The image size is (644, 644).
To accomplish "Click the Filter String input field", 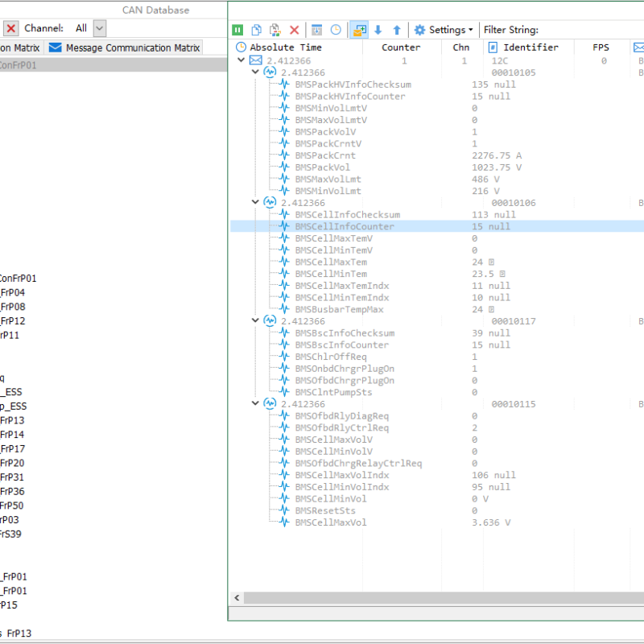I will tap(592, 30).
